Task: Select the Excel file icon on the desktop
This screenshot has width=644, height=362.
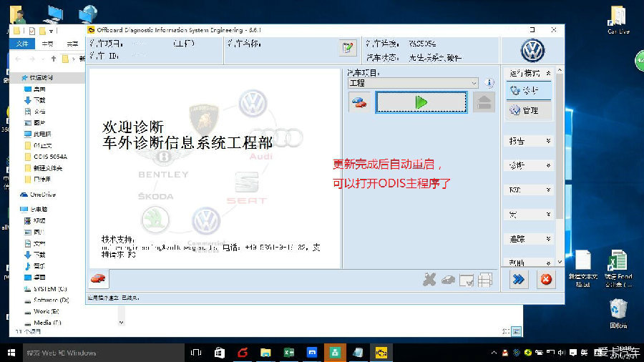Action: [x=618, y=268]
